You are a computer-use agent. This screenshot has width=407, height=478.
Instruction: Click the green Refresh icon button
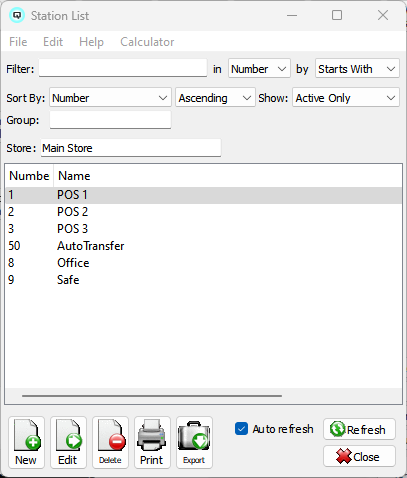[x=359, y=429]
